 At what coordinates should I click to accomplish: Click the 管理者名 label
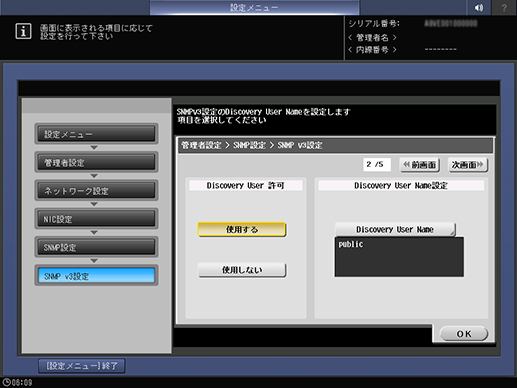(372, 37)
